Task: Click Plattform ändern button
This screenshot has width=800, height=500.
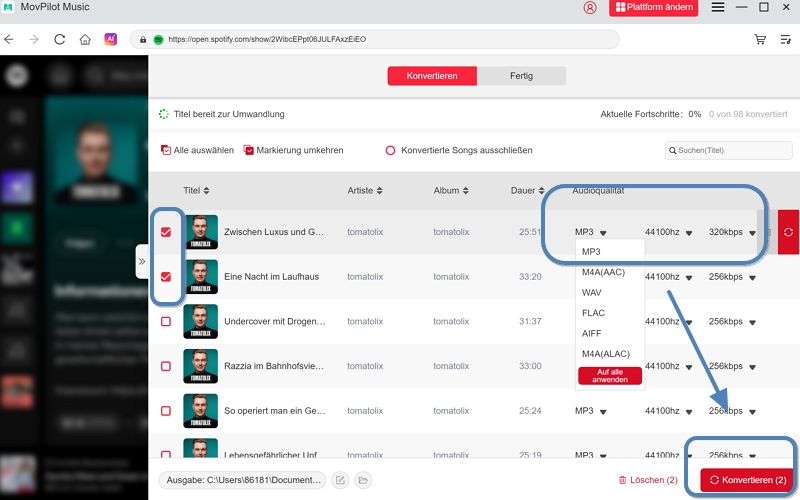Action: pyautogui.click(x=654, y=8)
